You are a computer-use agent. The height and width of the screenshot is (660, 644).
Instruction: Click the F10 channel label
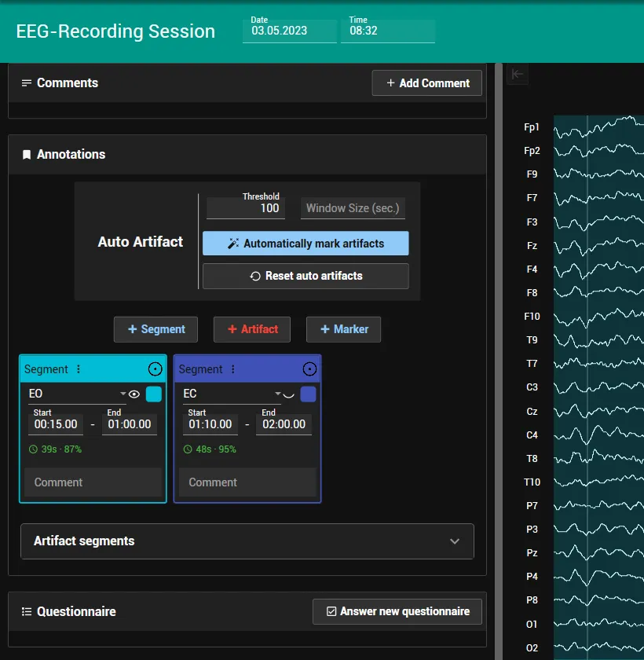click(532, 316)
